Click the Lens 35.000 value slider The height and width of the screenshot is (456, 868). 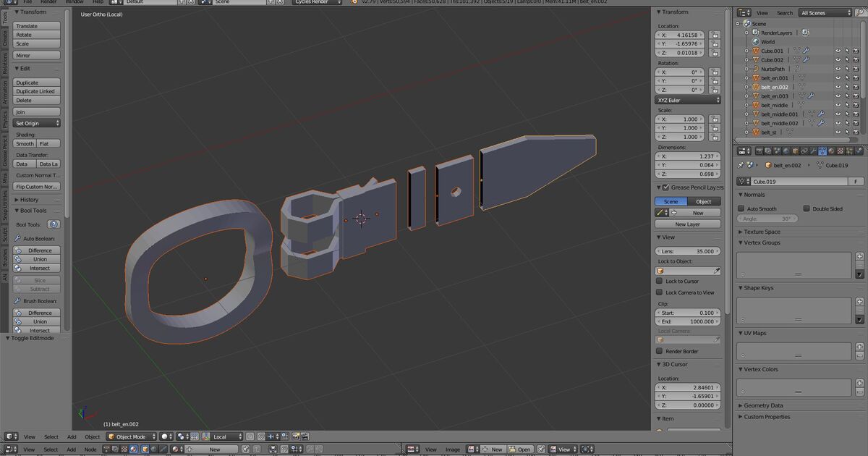[x=688, y=251]
